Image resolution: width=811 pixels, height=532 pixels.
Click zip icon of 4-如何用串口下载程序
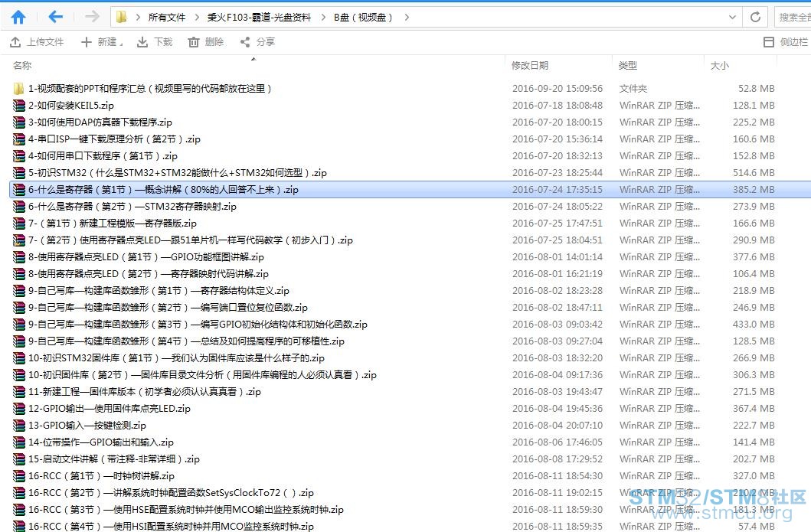point(18,155)
